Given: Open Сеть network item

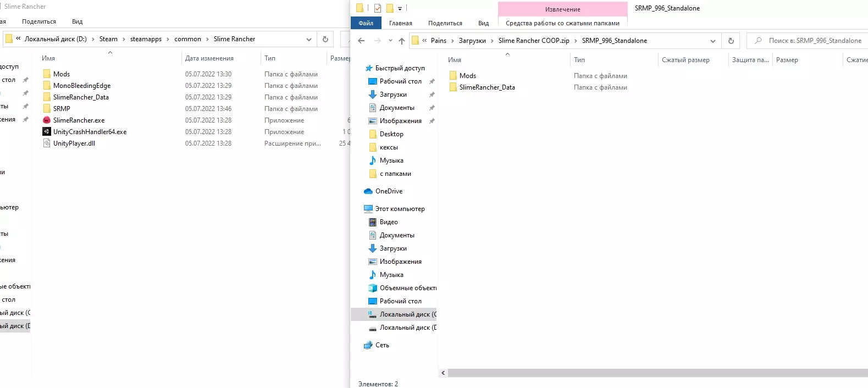Looking at the screenshot, I should tap(382, 345).
